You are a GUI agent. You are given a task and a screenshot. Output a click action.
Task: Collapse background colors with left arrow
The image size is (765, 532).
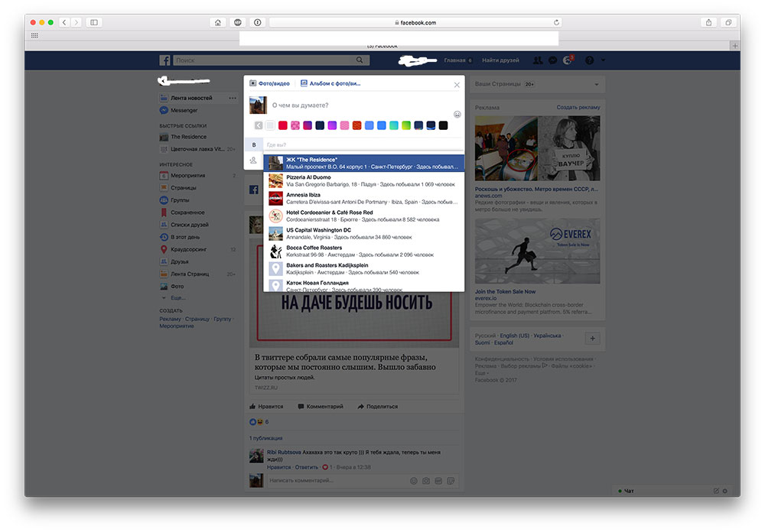(259, 125)
